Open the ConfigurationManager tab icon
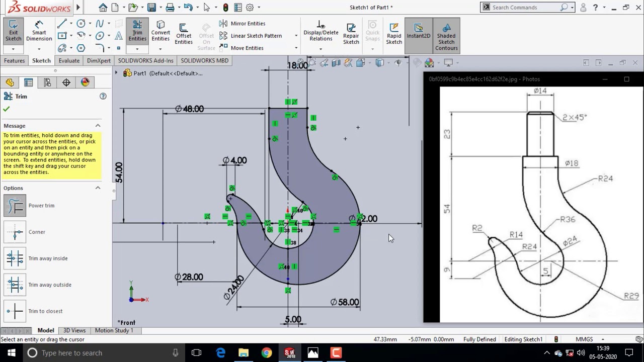This screenshot has height=362, width=644. (47, 82)
